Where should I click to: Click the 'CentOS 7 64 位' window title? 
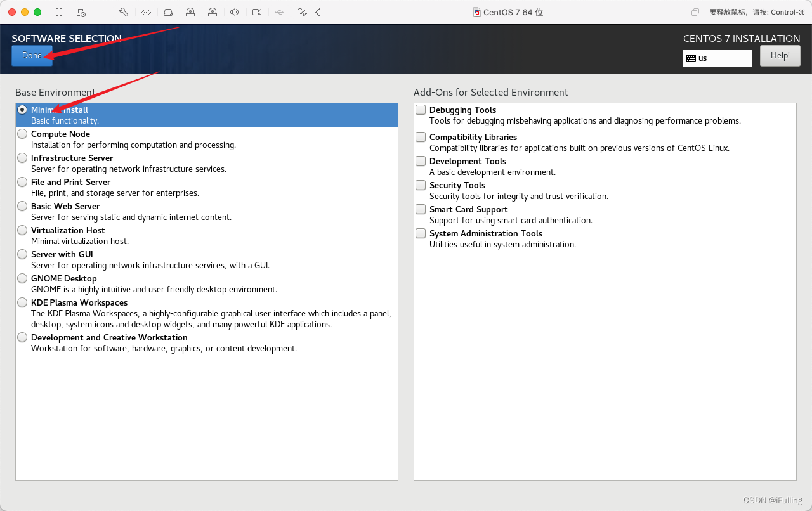(513, 12)
